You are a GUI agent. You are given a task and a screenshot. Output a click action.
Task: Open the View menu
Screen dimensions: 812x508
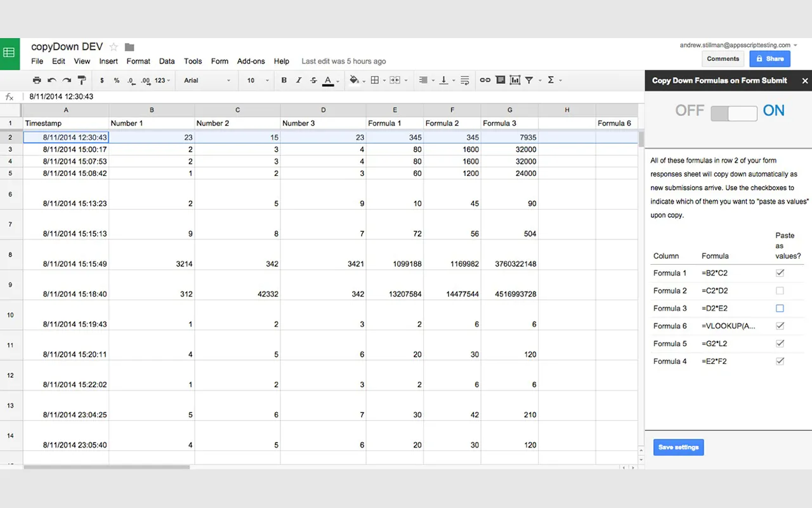pos(82,62)
